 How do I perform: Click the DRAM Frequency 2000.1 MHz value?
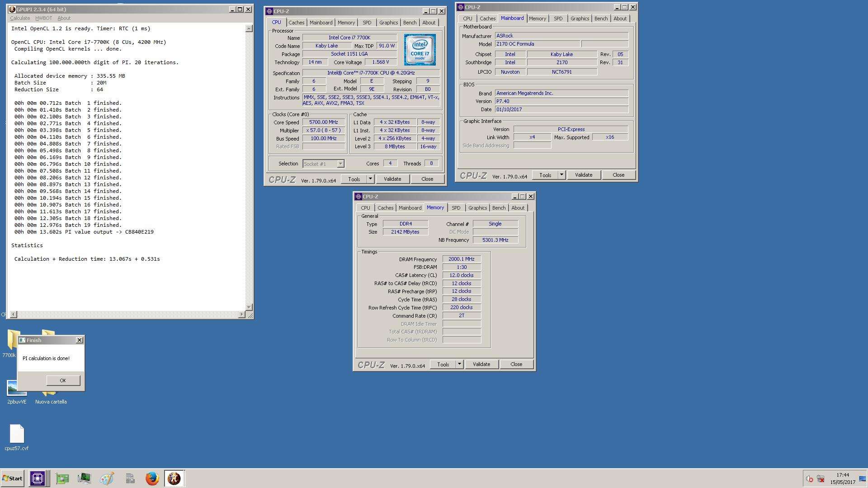pyautogui.click(x=462, y=259)
